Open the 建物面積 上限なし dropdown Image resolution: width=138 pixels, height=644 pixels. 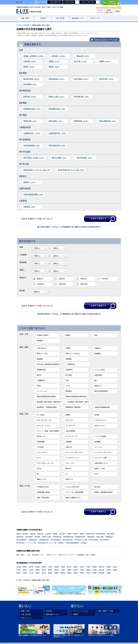click(x=59, y=264)
